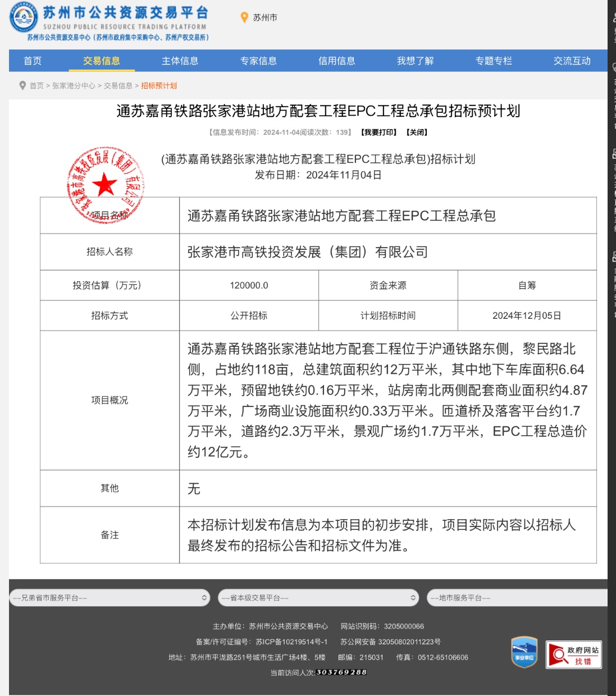
Task: Click 招标预计划 breadcrumb link
Action: coord(159,86)
